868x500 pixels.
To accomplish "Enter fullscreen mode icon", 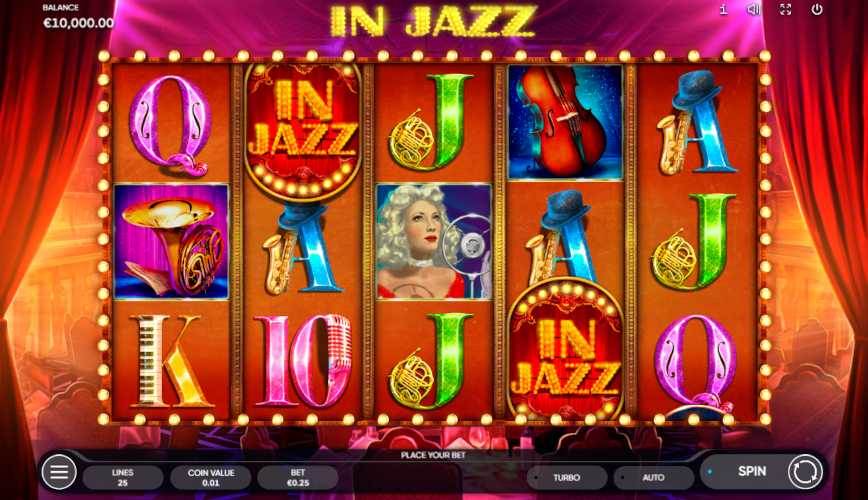I will tap(785, 9).
